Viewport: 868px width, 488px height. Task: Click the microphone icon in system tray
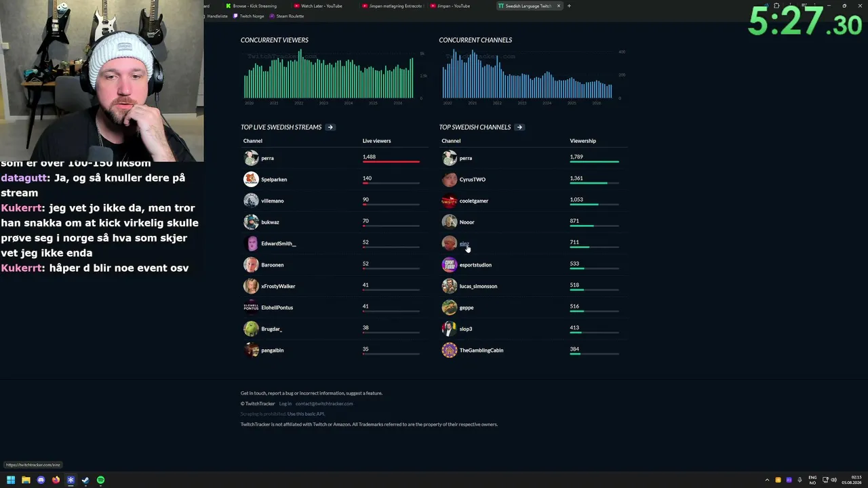pos(800,480)
